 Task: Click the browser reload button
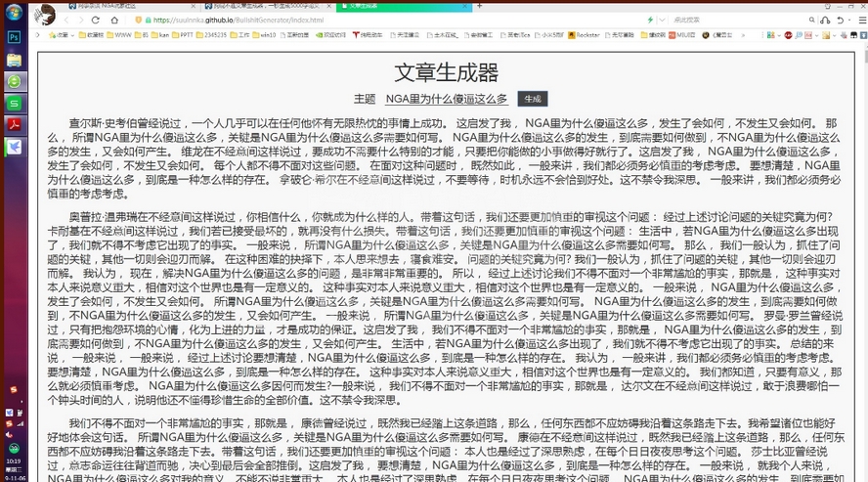tap(95, 20)
